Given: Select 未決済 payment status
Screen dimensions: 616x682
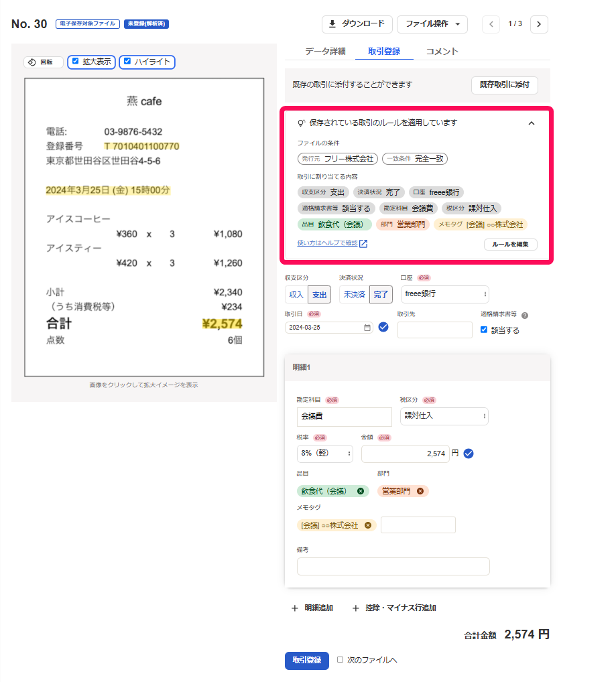Looking at the screenshot, I should coord(354,295).
